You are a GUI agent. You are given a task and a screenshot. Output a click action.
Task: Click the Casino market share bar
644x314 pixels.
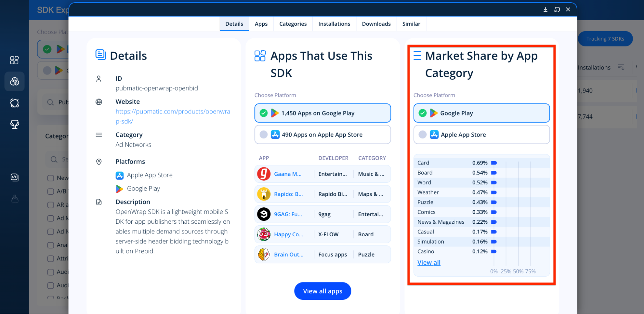pos(494,251)
